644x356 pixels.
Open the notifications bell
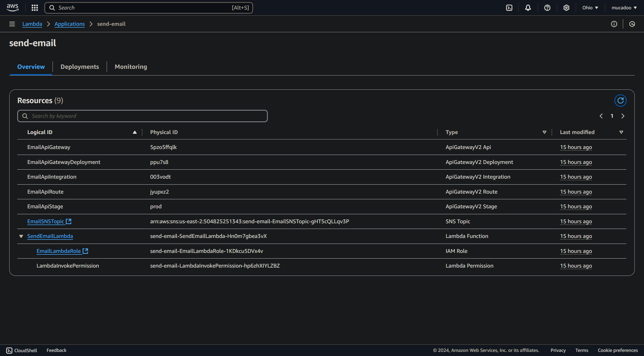pos(528,8)
